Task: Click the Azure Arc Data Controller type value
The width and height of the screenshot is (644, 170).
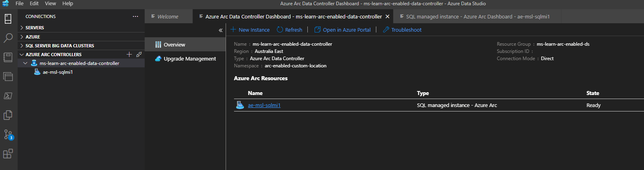Action: pyautogui.click(x=277, y=59)
